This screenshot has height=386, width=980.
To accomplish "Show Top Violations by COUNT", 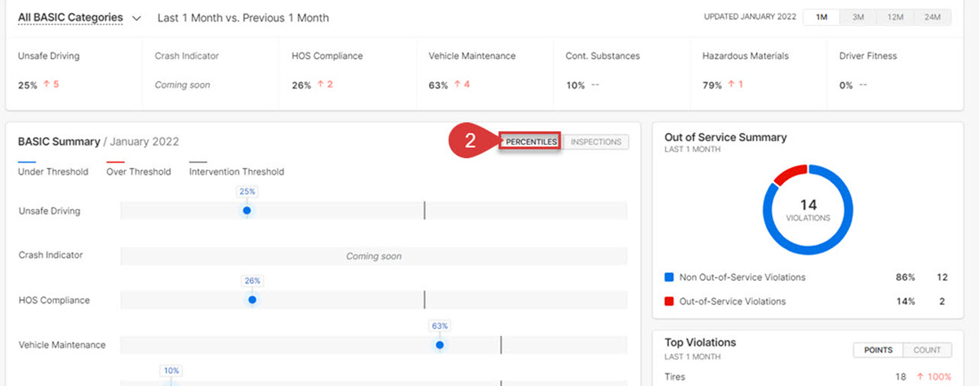I will click(x=927, y=350).
